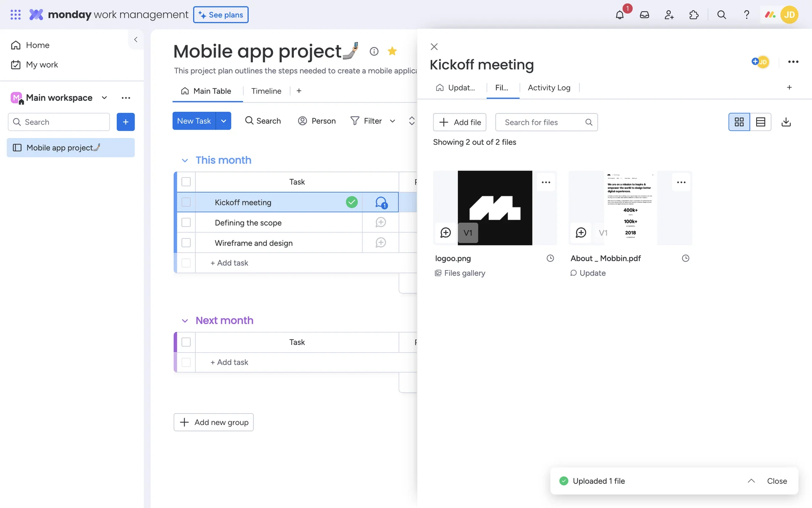Switch to the Timeline view tab
Screen dimensions: 812x508
point(266,91)
